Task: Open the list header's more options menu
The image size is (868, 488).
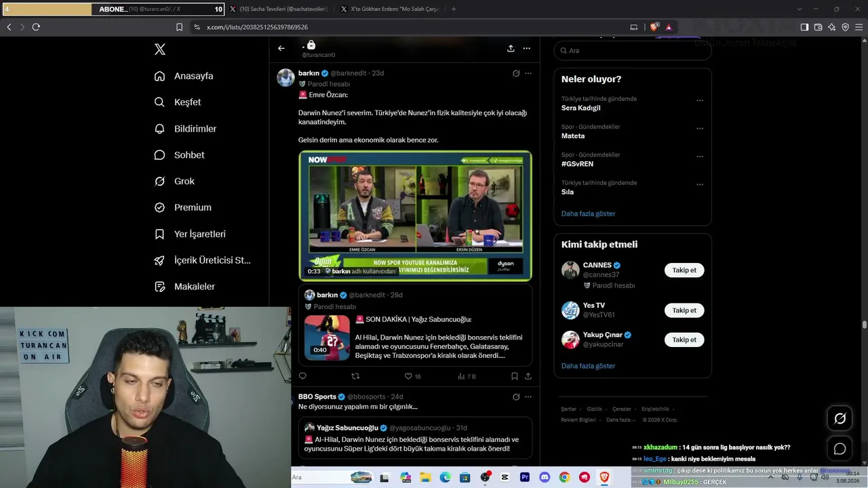Action: pos(526,49)
